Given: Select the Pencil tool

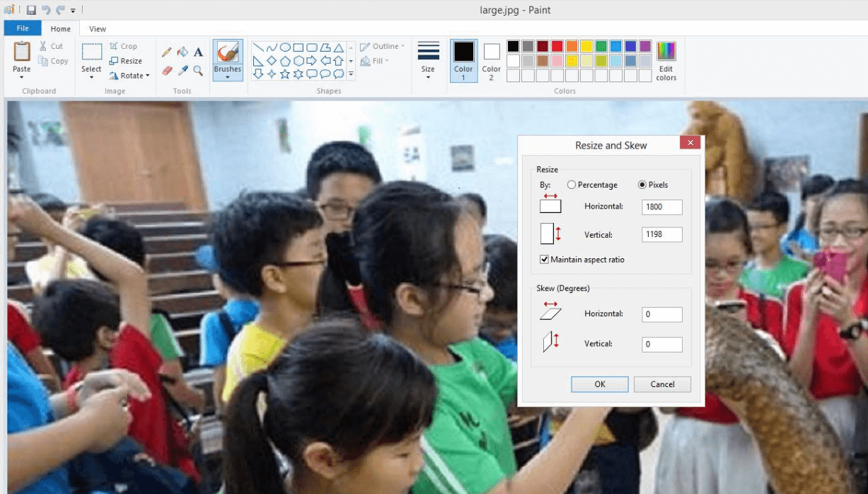Looking at the screenshot, I should click(167, 52).
